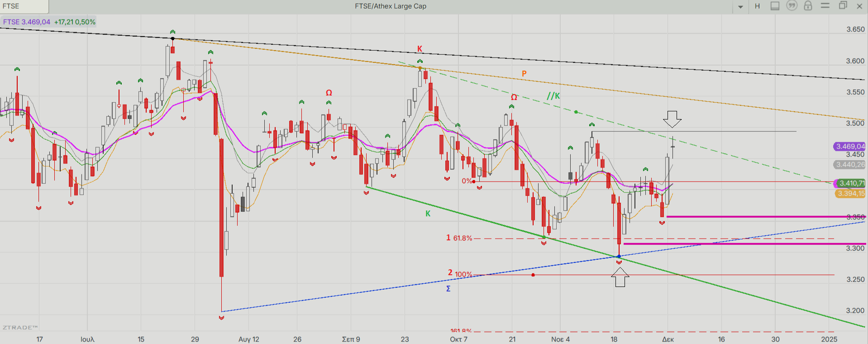This screenshot has height=344, width=868.
Task: Select the 61.8% Fibonacci level label
Action: pyautogui.click(x=463, y=238)
